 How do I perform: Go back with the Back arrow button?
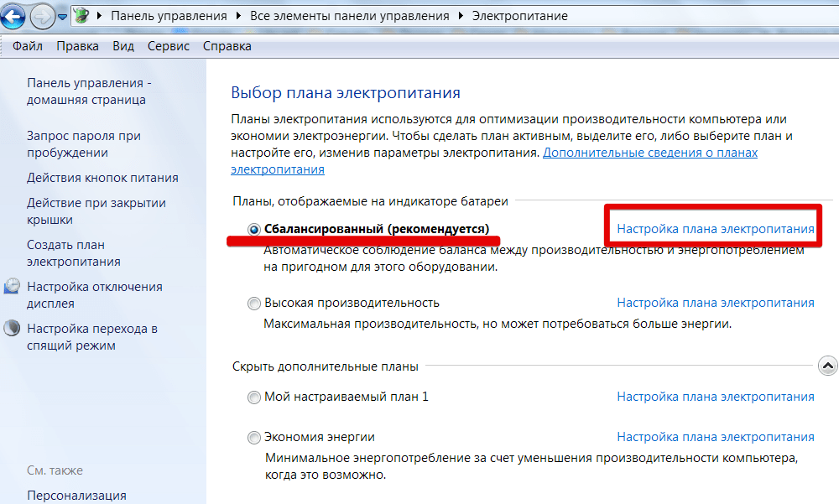13,16
